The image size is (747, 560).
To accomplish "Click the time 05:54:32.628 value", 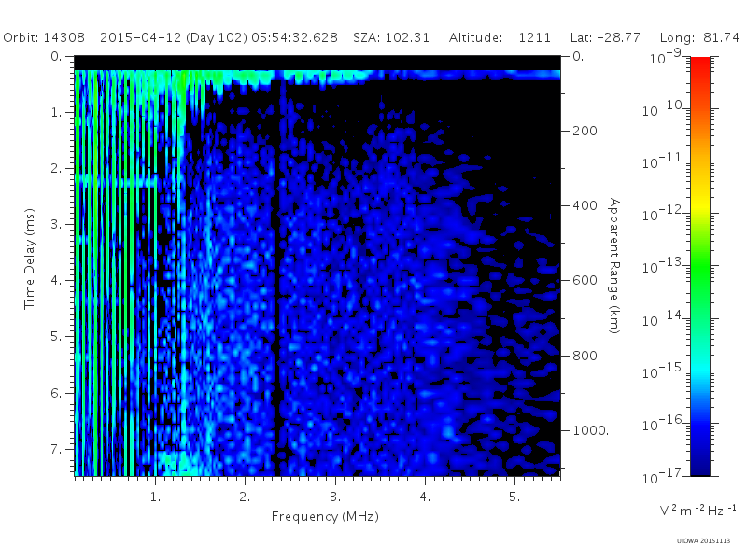I will pos(294,37).
